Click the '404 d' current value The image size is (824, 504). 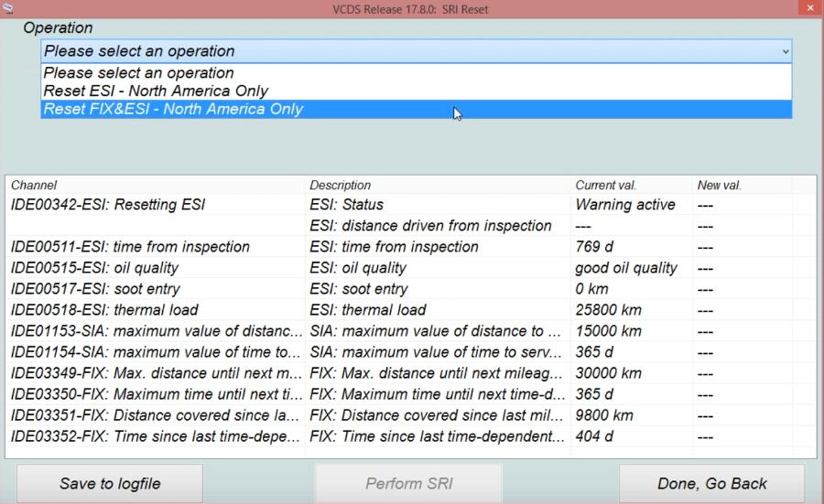point(594,436)
